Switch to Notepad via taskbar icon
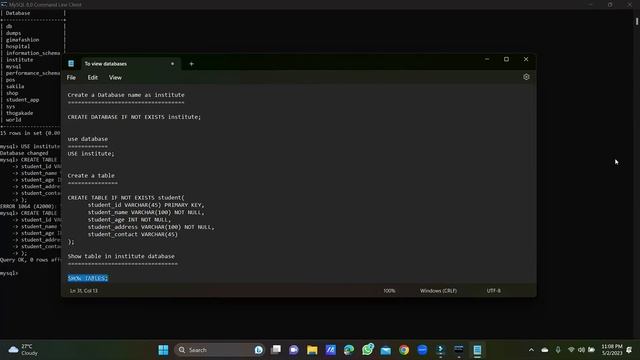 [477, 350]
